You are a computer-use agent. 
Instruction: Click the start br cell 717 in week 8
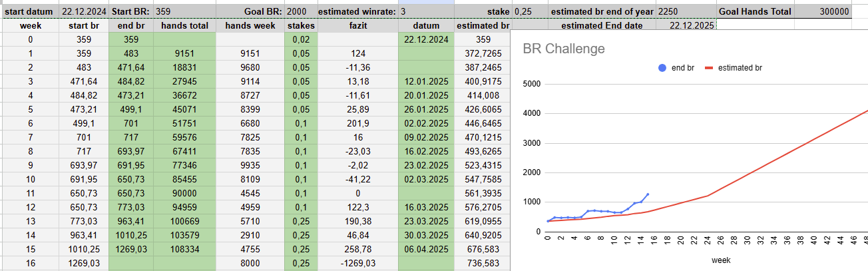click(x=84, y=151)
